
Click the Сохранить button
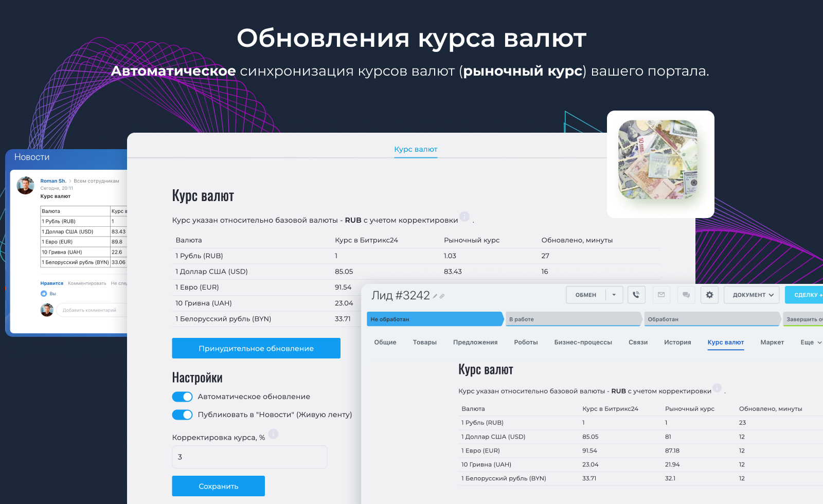coord(218,486)
